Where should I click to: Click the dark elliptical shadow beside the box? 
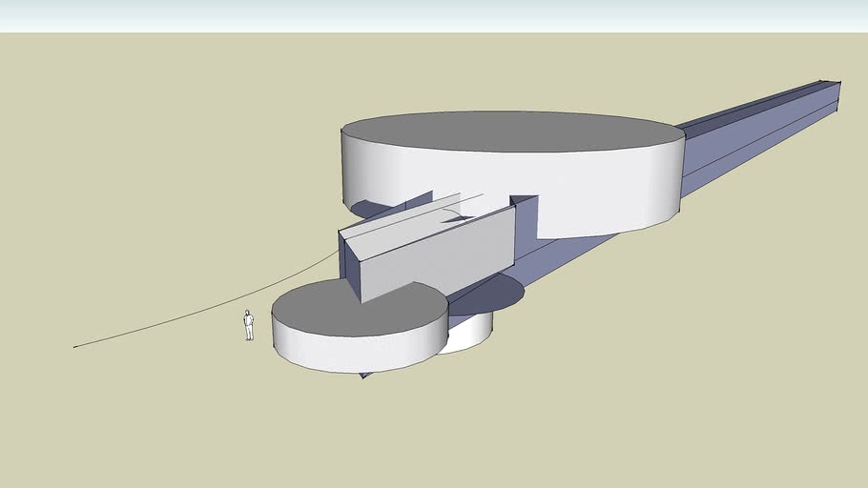tap(501, 294)
